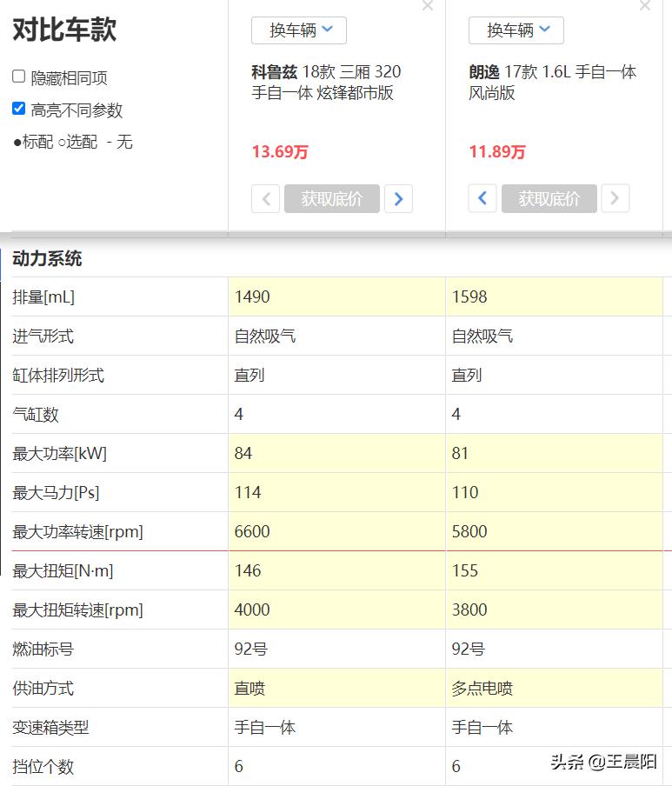Click the 燃油标号 row label
This screenshot has width=672, height=786.
43,649
